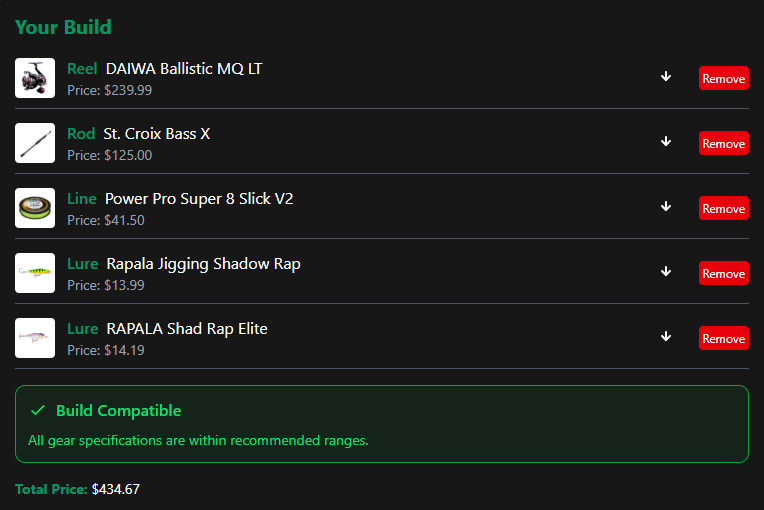764x510 pixels.
Task: Remove the St. Croix Bass X rod
Action: (723, 143)
